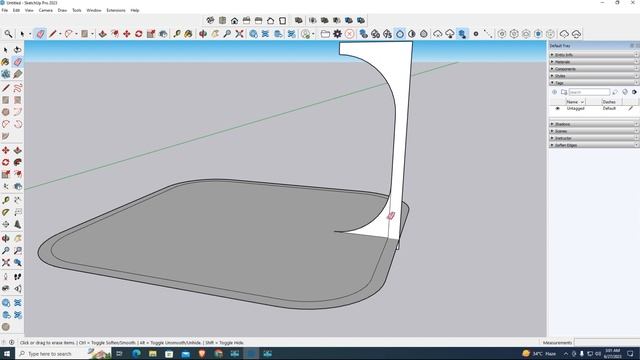640x360 pixels.
Task: Select the Orbit tool in top toolbar
Action: coord(203,34)
